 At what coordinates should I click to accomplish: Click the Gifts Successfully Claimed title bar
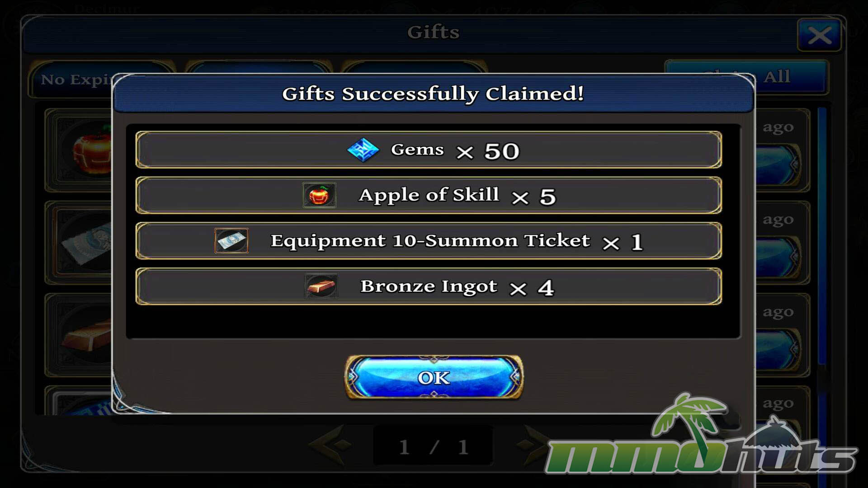click(x=433, y=94)
